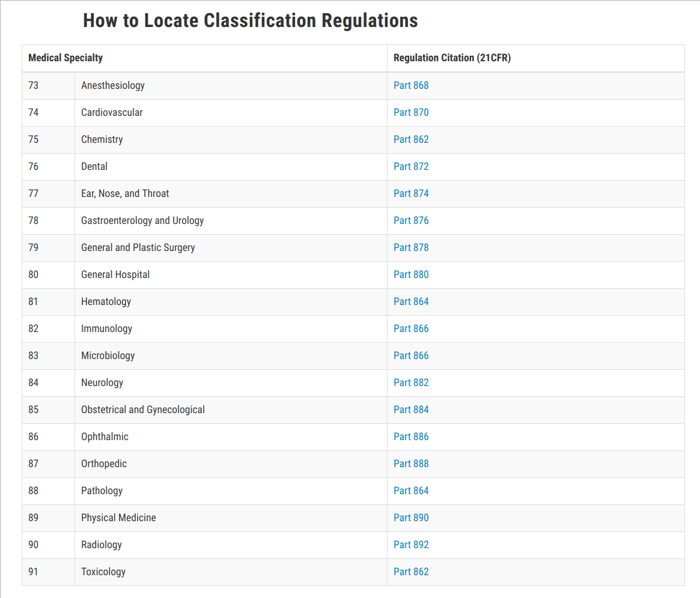Open Part 874 for Ear, Nose, and Throat

tap(411, 193)
